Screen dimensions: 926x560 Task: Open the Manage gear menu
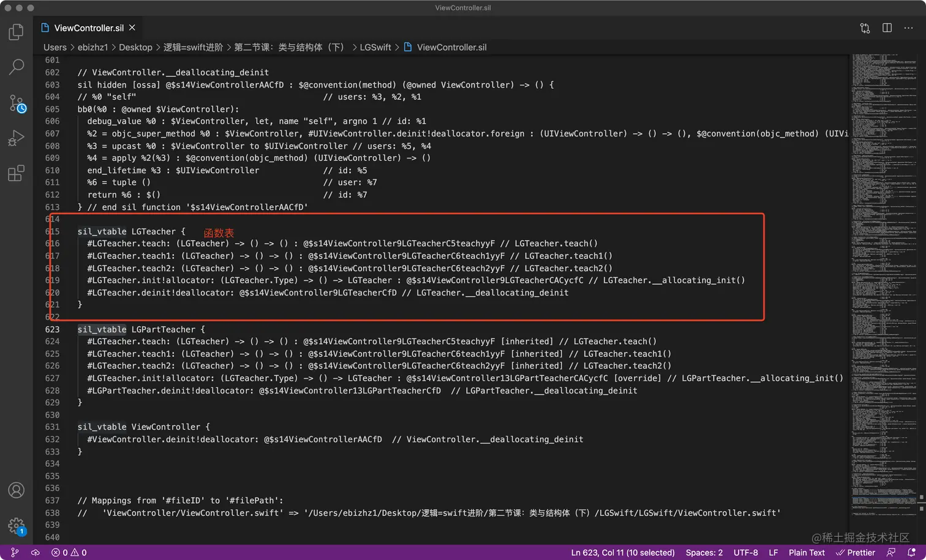(x=17, y=526)
